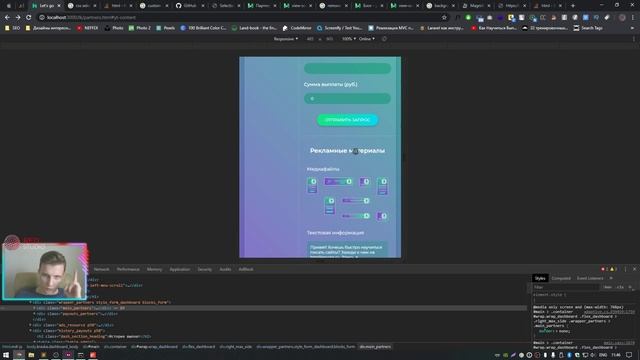
Task: Click the payout sum input field
Action: pyautogui.click(x=347, y=98)
